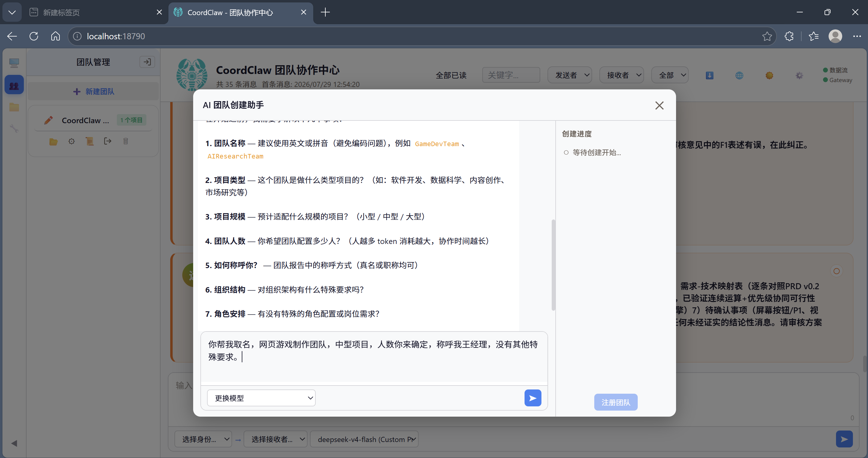Open the 更换模型 dropdown
The height and width of the screenshot is (458, 868).
[x=261, y=398]
